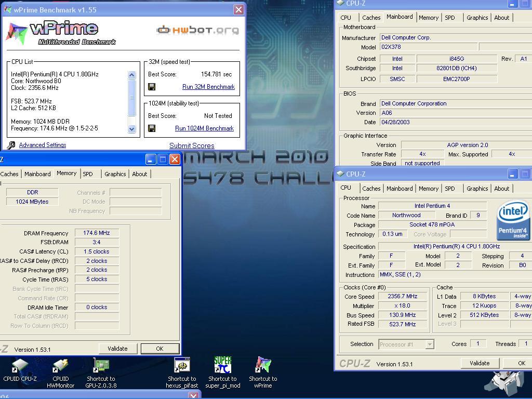This screenshot has width=532, height=399.
Task: Close the CPU-Z Memory window
Action: pos(175,159)
